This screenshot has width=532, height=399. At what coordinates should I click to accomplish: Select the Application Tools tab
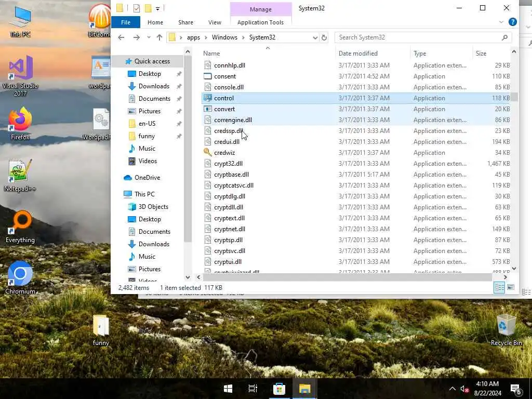click(x=261, y=22)
